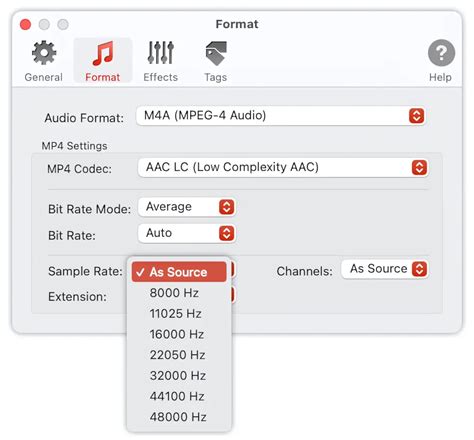This screenshot has height=440, width=474.
Task: Open the Channels As Source dropdown
Action: [x=385, y=269]
